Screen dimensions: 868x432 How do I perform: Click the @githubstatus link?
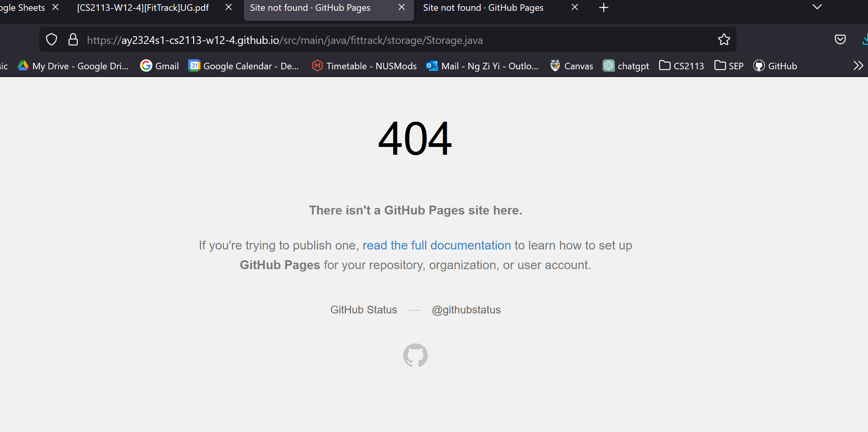tap(466, 310)
